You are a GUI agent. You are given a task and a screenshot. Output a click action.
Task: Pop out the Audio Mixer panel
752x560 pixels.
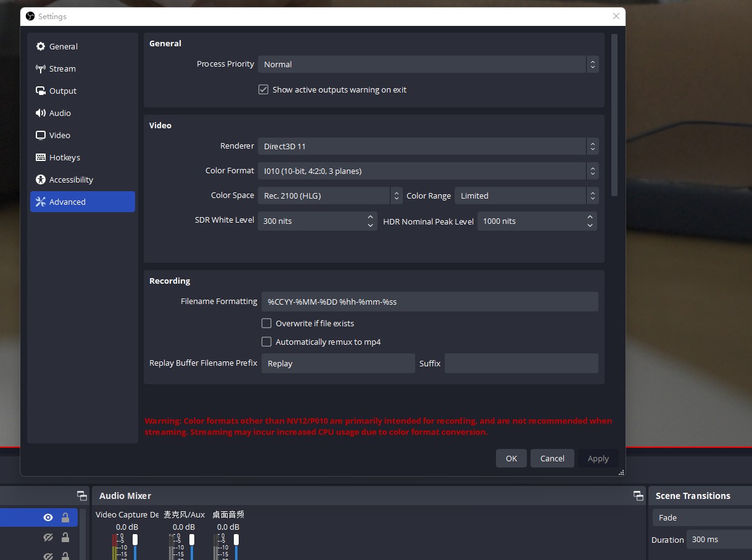coord(638,496)
